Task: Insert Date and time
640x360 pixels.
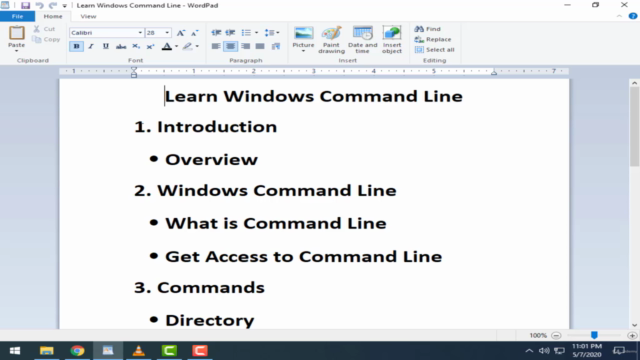Action: click(x=362, y=40)
